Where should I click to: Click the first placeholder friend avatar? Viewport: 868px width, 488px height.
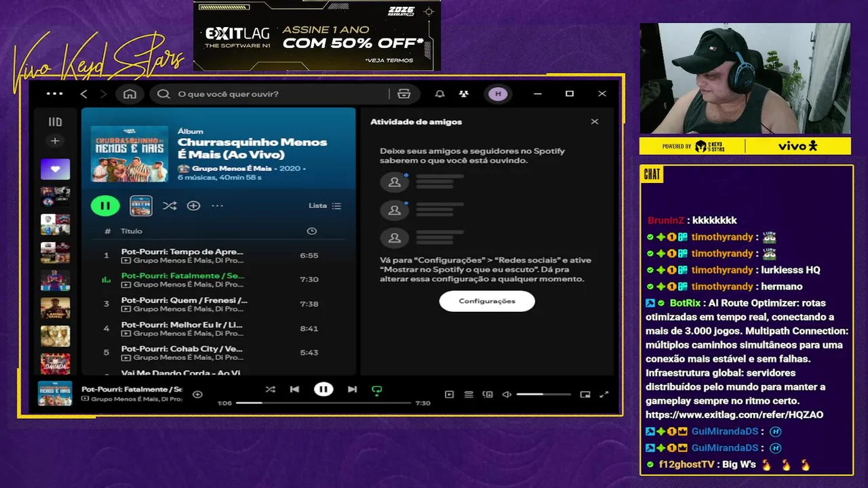pyautogui.click(x=394, y=182)
